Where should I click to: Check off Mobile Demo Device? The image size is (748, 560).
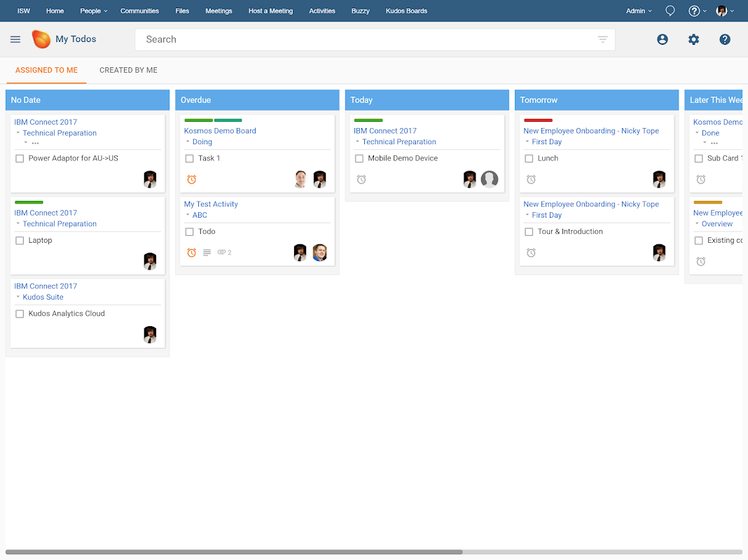coord(359,158)
